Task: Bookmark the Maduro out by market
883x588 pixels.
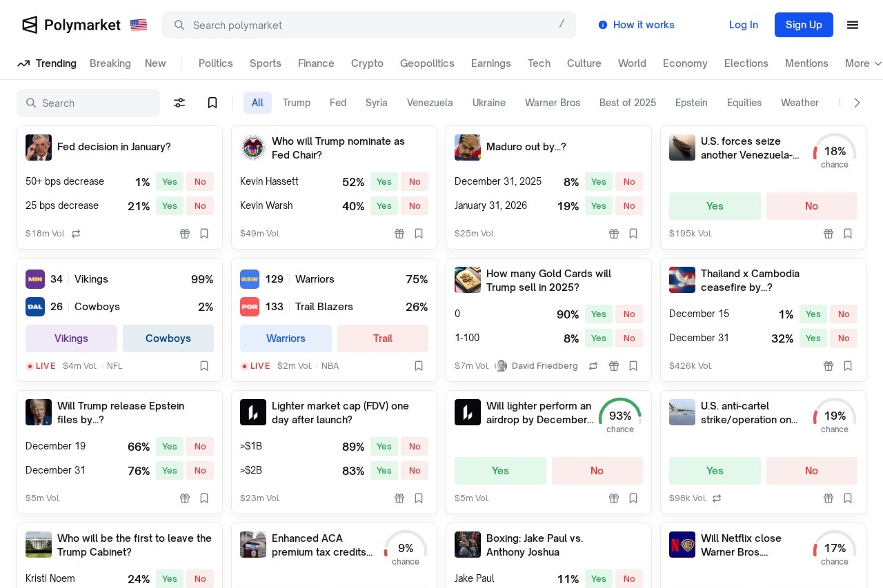Action: tap(633, 234)
